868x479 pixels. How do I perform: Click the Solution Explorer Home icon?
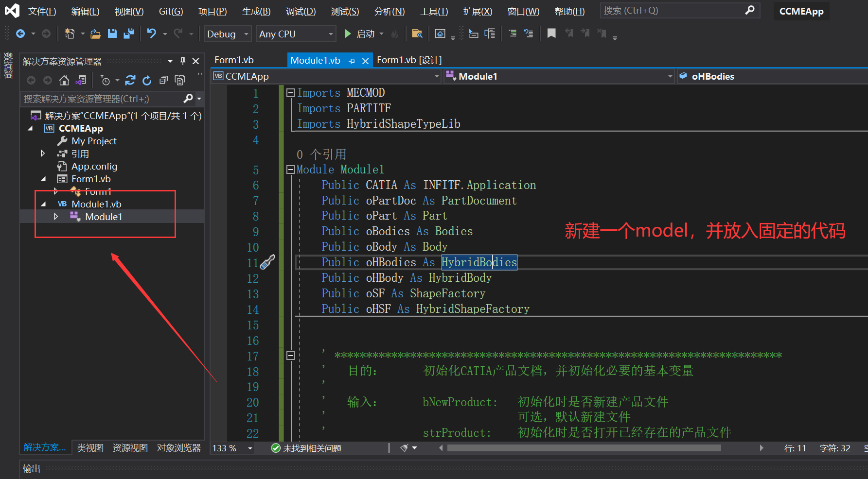64,80
